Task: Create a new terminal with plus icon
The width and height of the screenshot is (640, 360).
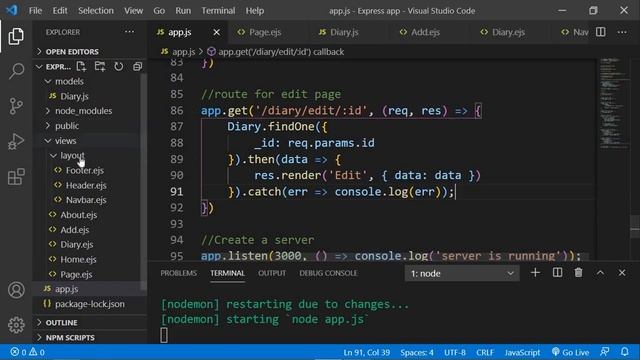Action: (535, 273)
